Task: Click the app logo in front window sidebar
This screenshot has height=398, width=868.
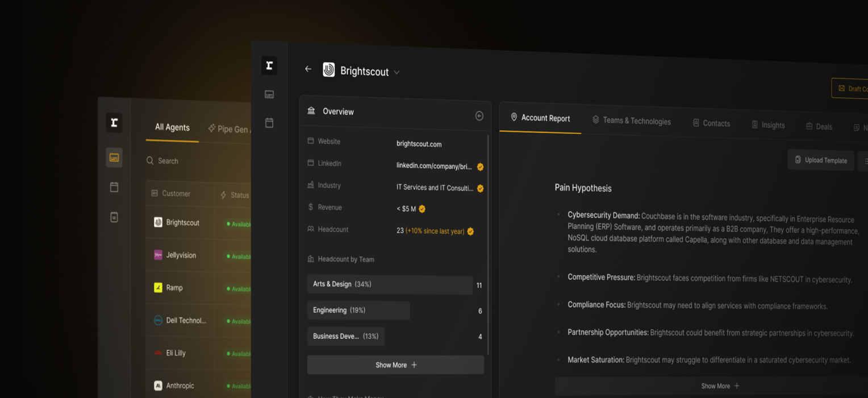Action: 269,65
